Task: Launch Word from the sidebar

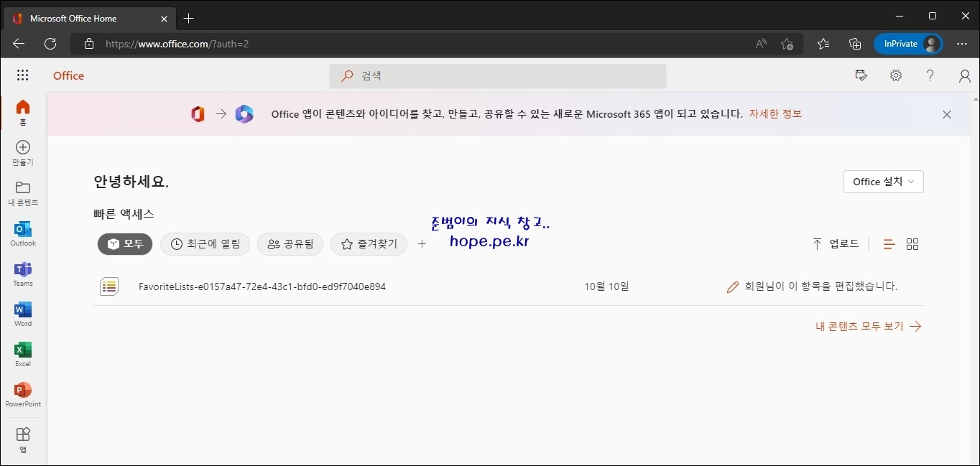Action: pyautogui.click(x=23, y=314)
